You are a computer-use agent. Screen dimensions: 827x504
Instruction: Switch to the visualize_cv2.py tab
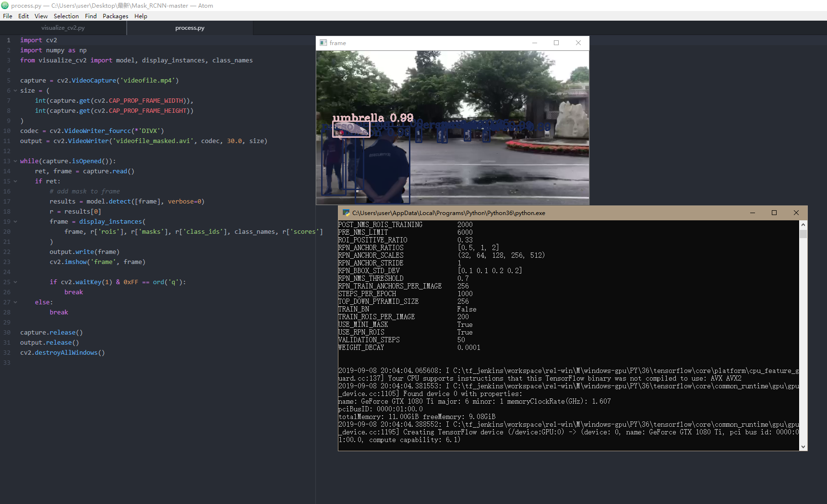pyautogui.click(x=63, y=28)
